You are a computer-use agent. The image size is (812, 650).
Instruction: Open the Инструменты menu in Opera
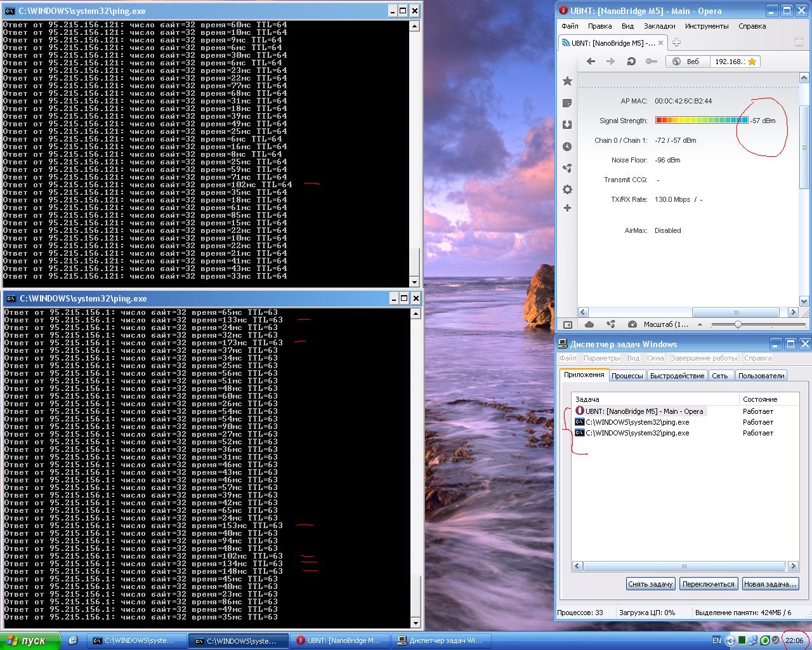tap(707, 26)
